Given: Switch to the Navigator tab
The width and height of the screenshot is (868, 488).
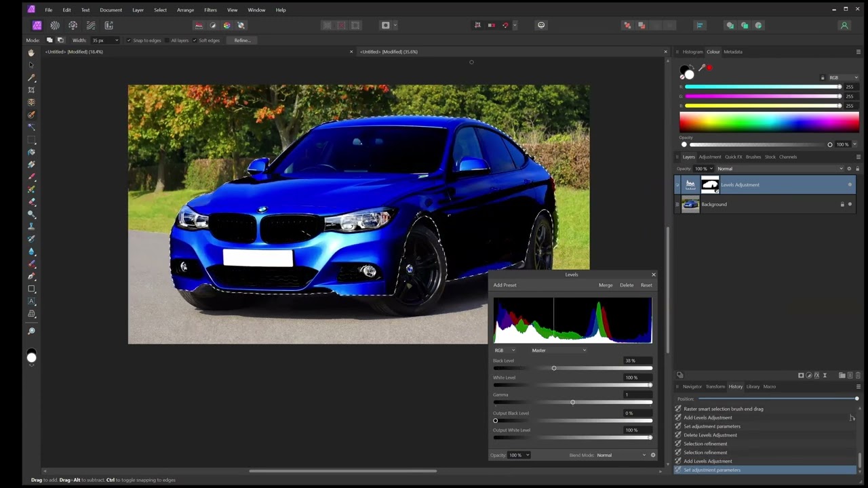Looking at the screenshot, I should (x=692, y=386).
